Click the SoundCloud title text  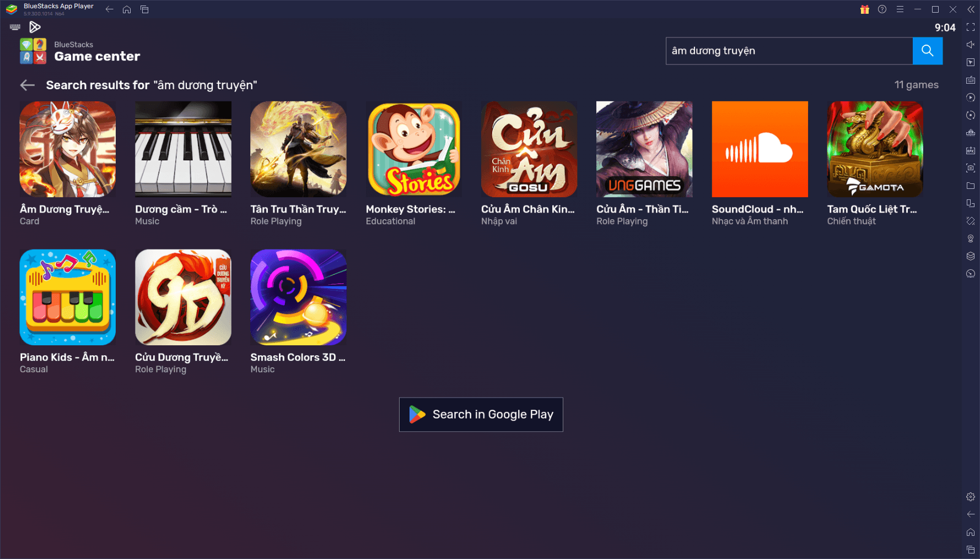[x=757, y=209]
